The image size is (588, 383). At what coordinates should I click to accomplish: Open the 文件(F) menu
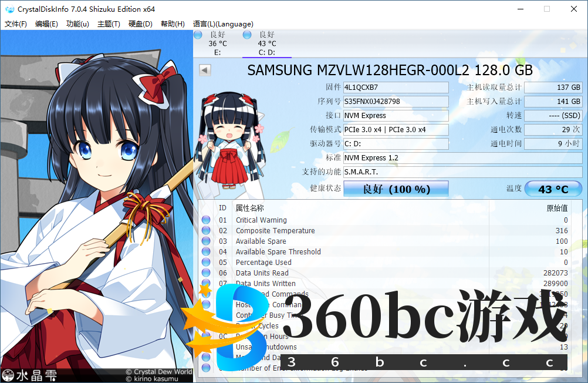point(16,24)
